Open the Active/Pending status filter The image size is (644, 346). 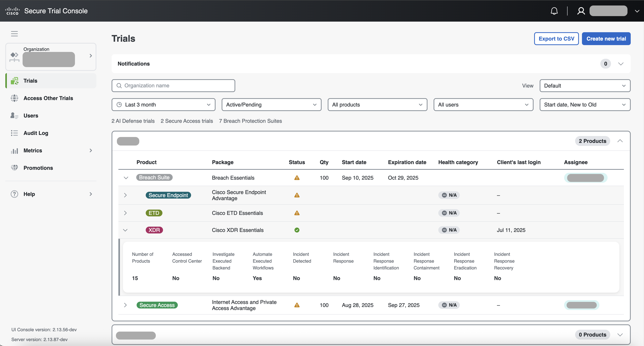[x=271, y=105]
